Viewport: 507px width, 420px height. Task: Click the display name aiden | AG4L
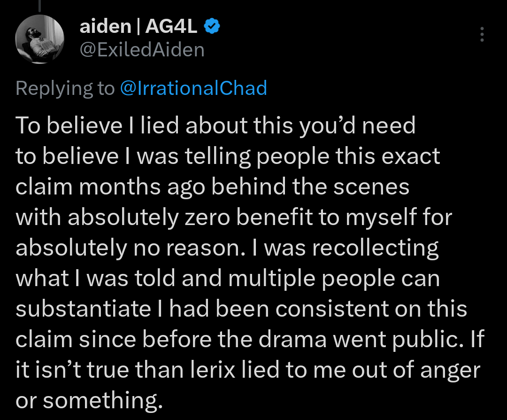coord(138,26)
